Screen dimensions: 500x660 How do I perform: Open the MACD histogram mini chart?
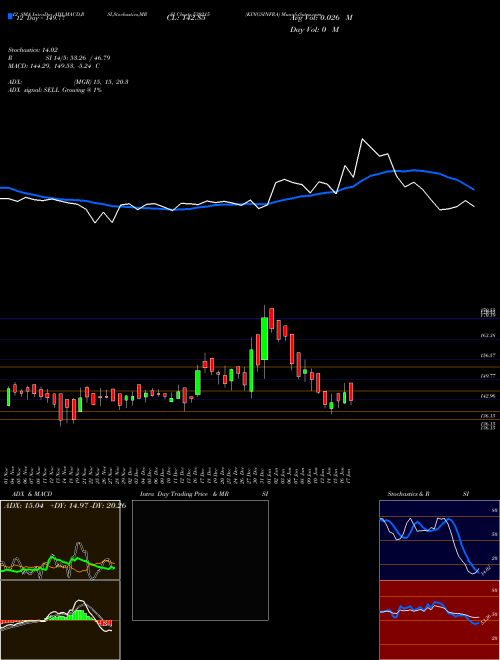(x=60, y=620)
